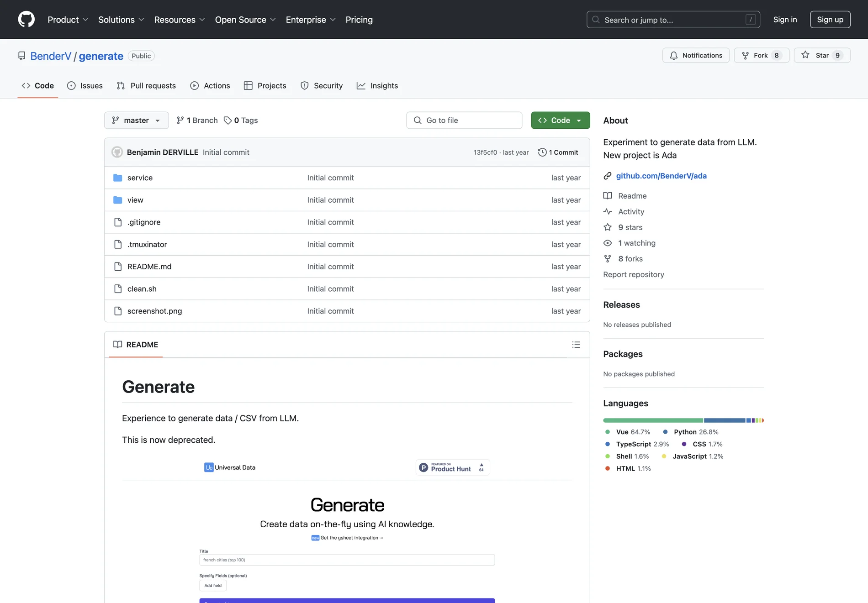Image resolution: width=868 pixels, height=603 pixels.
Task: Open the Security tab
Action: 322,86
